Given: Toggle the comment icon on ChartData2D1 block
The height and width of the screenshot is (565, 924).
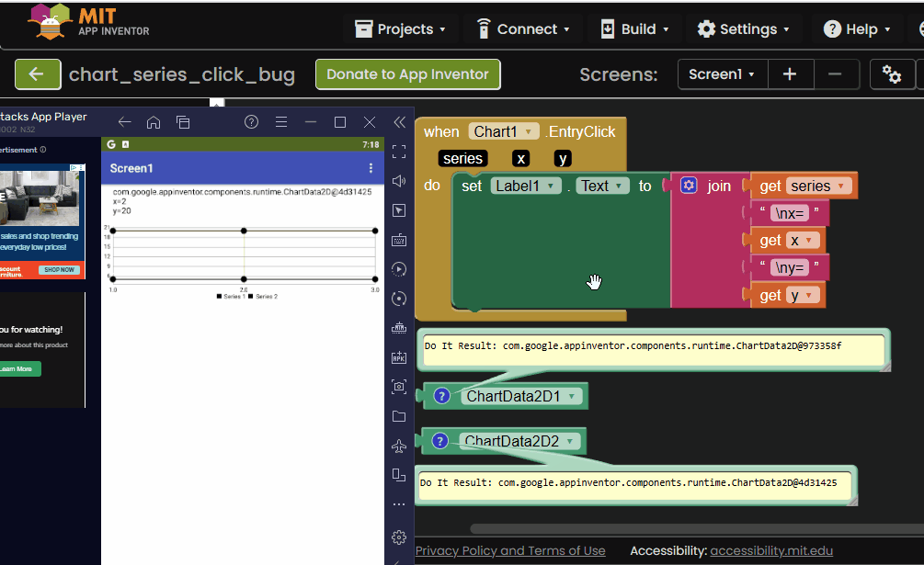Looking at the screenshot, I should tap(441, 396).
